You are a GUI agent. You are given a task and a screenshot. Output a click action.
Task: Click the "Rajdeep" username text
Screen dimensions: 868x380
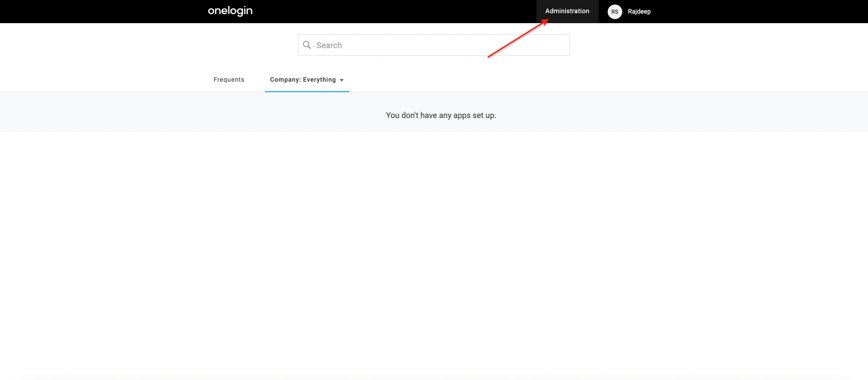click(639, 12)
